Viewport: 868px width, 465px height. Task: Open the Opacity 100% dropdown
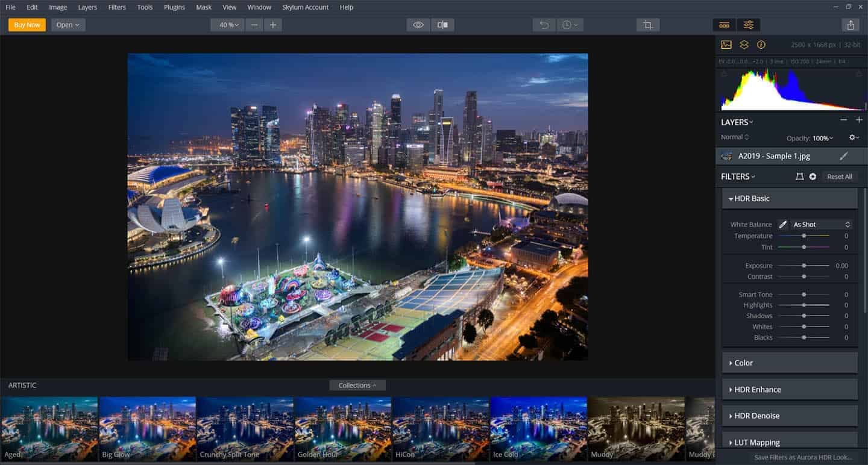click(x=810, y=138)
